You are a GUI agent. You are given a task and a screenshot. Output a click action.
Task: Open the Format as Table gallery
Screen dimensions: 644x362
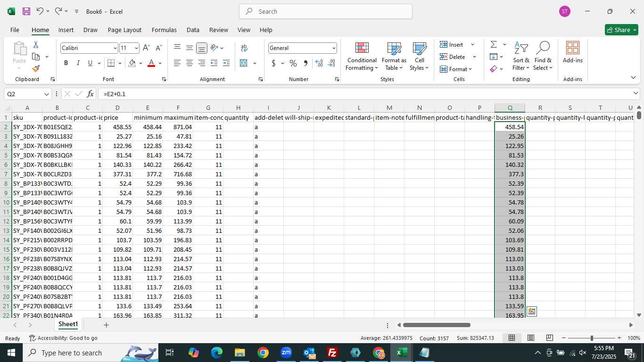394,57
